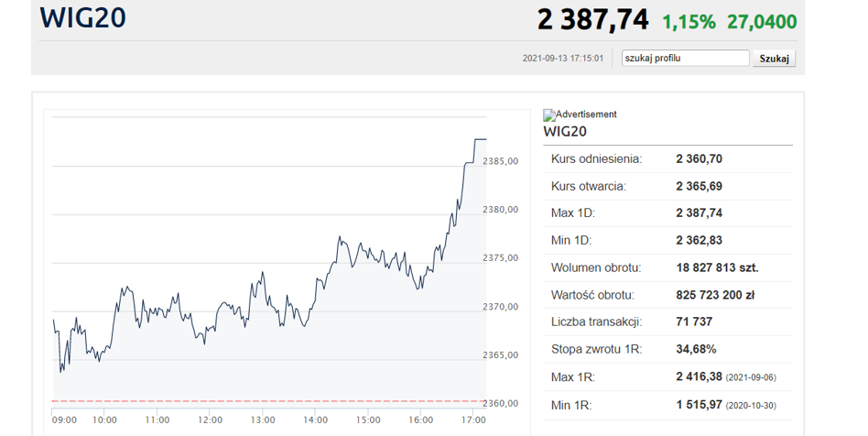Click the timestamp 2021-09-13 17:15:01
This screenshot has height=436, width=868.
[x=563, y=59]
